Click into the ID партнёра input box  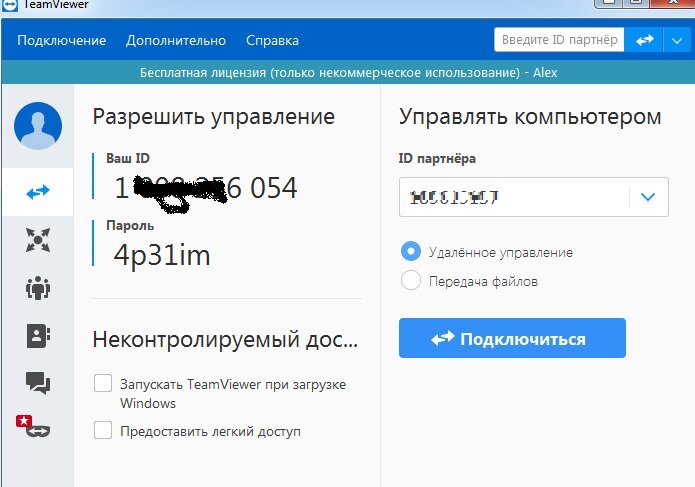514,197
